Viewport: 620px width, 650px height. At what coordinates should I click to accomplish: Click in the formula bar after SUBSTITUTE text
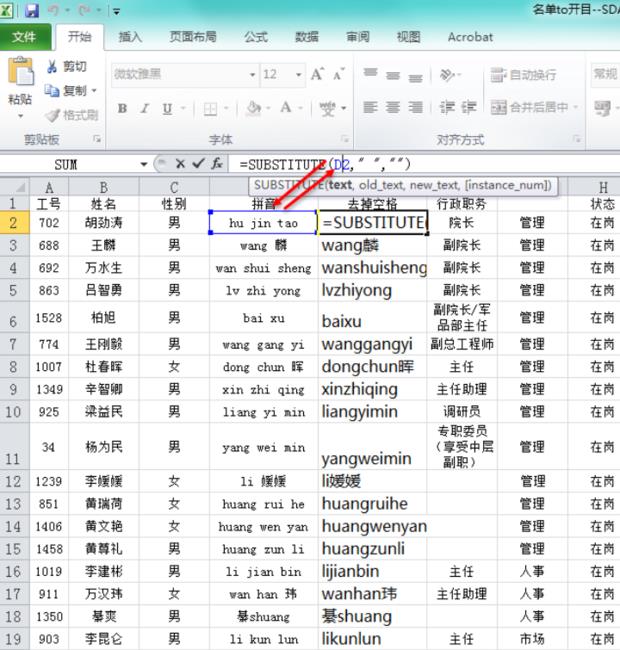coord(420,164)
